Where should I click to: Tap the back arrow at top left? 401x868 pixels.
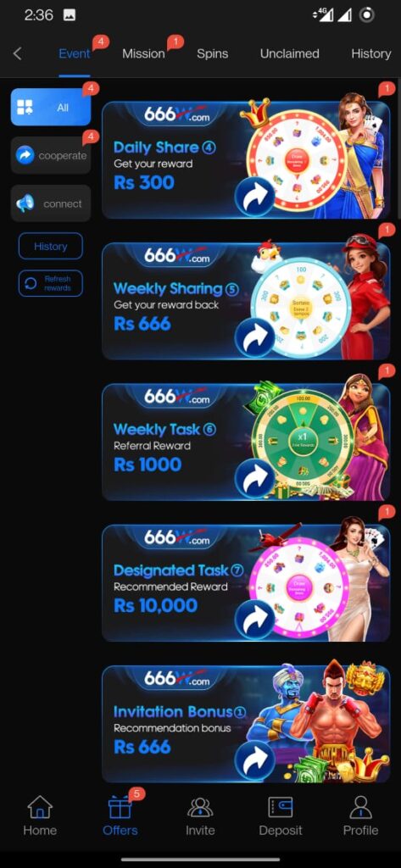pyautogui.click(x=17, y=53)
